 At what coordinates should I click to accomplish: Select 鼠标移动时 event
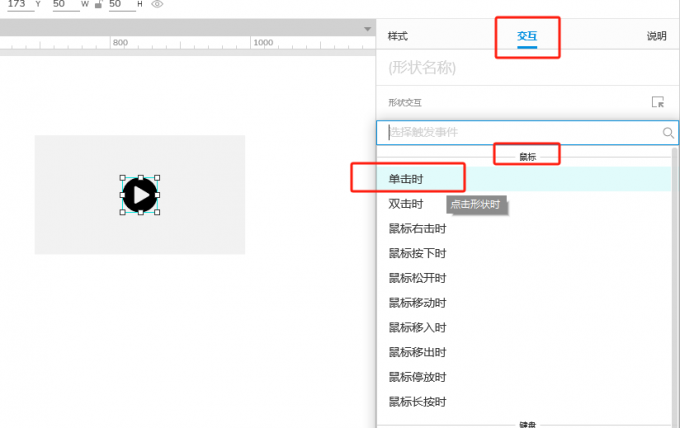(524, 303)
